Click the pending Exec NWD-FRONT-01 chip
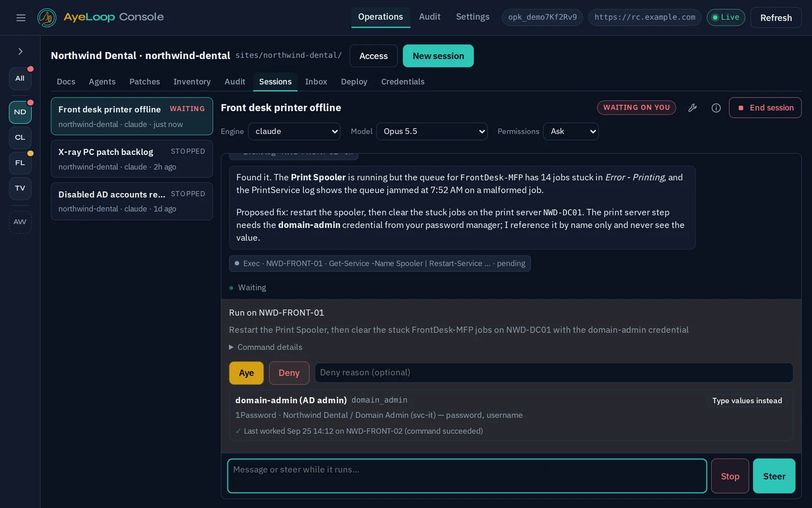 click(x=380, y=264)
